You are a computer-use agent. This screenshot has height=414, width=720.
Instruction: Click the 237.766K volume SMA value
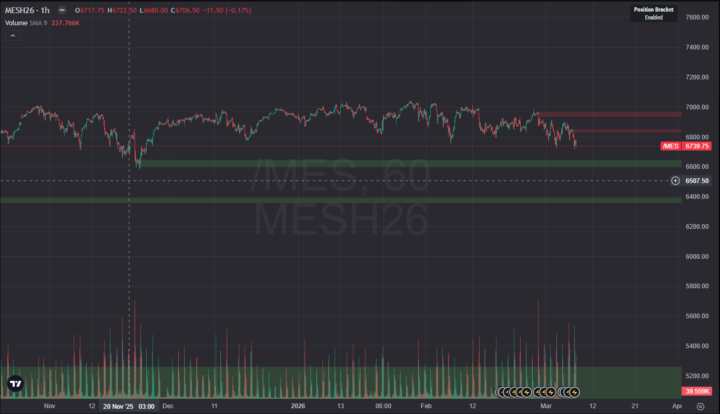click(65, 23)
